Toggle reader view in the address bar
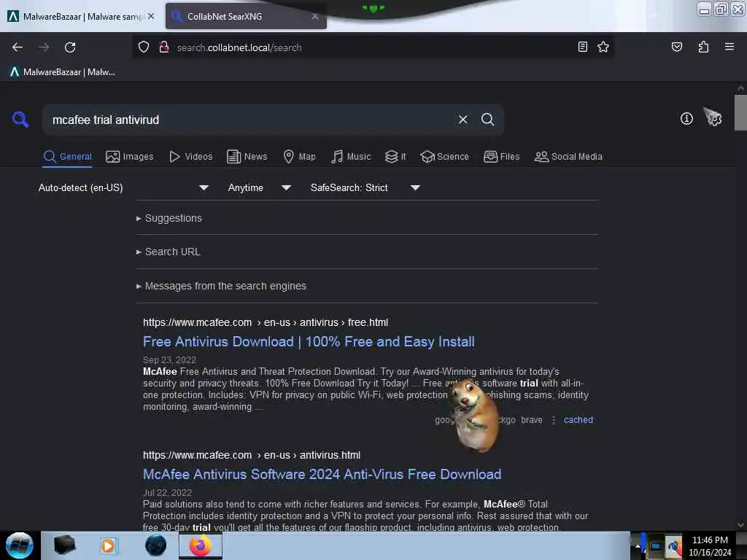Image resolution: width=747 pixels, height=560 pixels. pos(582,47)
